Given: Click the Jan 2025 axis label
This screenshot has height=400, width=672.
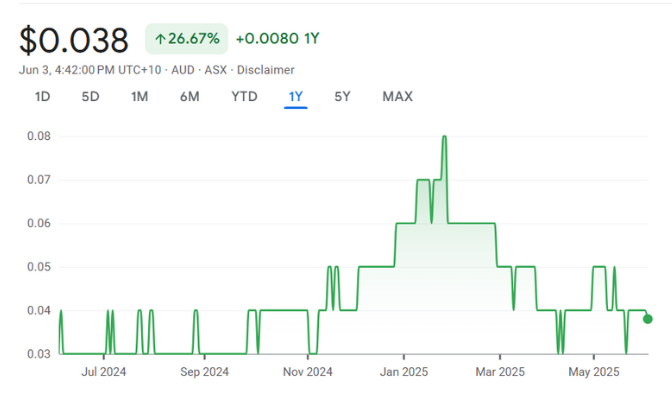Looking at the screenshot, I should (x=404, y=372).
